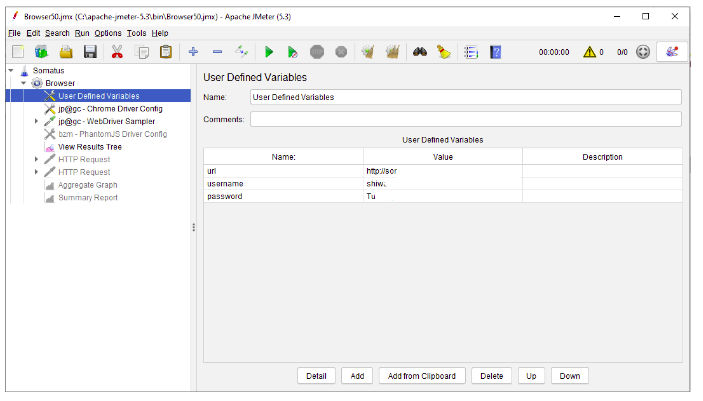Open the File menu

coord(14,33)
